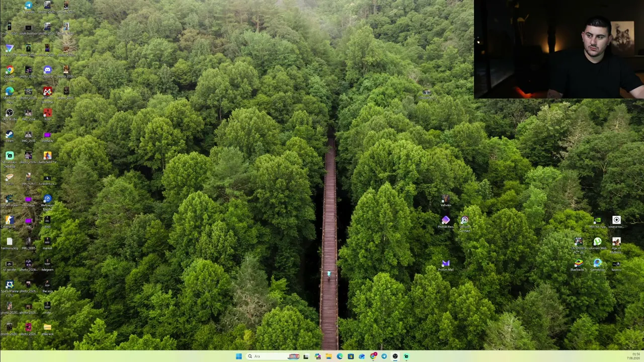
Task: Launch the NVIDIA App shortcut
Action: (597, 223)
